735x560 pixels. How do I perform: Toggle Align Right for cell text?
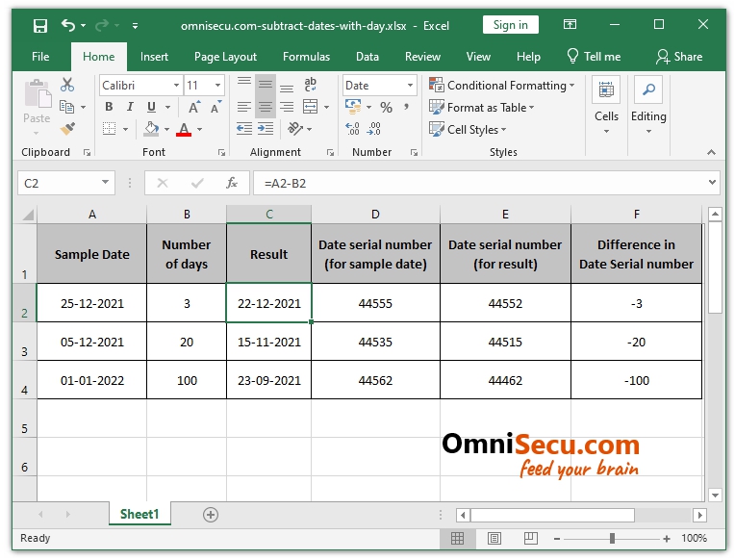(x=287, y=107)
